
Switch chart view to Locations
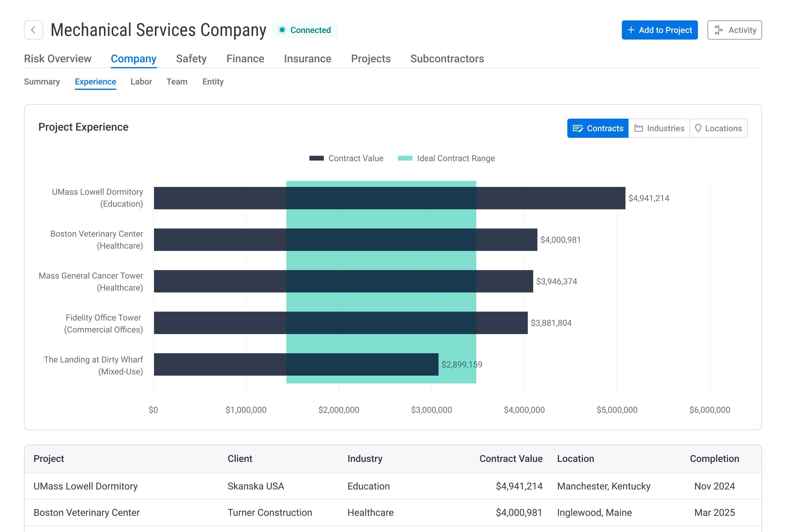(718, 128)
